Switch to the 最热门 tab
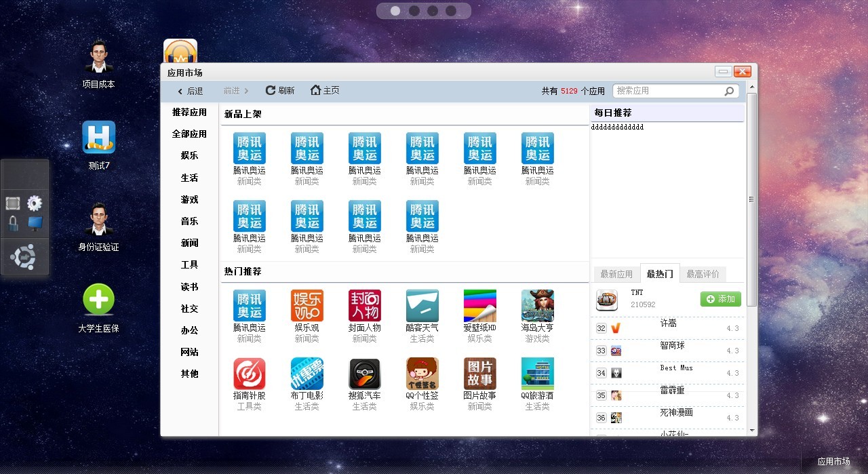Screen dimensions: 868x474 tap(660, 274)
